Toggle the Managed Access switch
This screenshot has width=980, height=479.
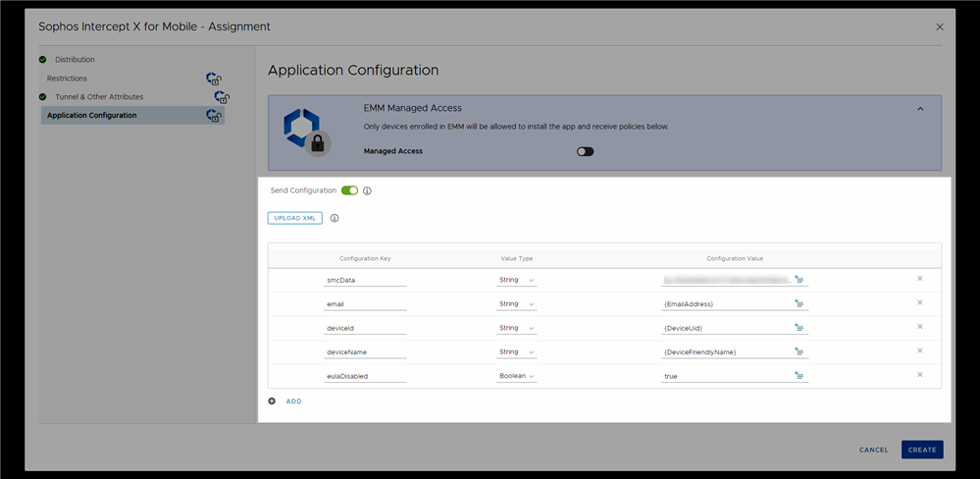click(585, 151)
